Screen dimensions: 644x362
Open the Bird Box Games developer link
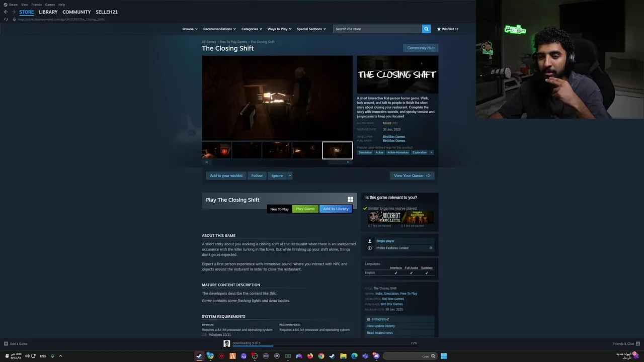(x=394, y=137)
